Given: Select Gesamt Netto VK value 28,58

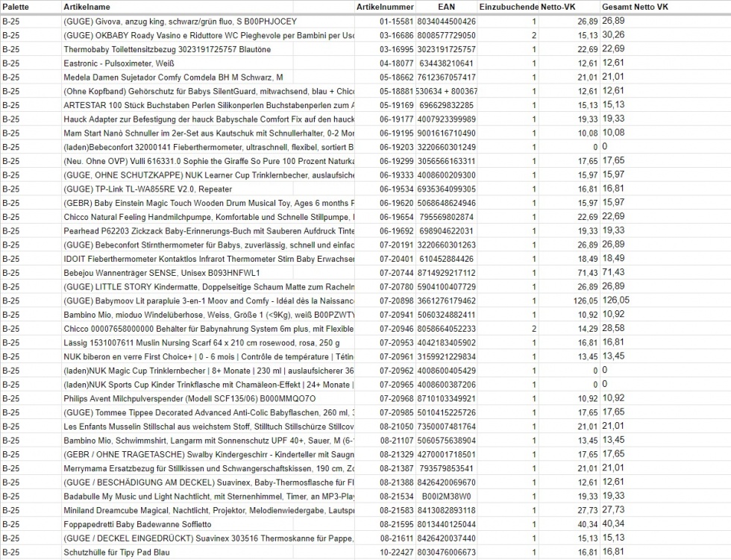Looking at the screenshot, I should pyautogui.click(x=613, y=328).
